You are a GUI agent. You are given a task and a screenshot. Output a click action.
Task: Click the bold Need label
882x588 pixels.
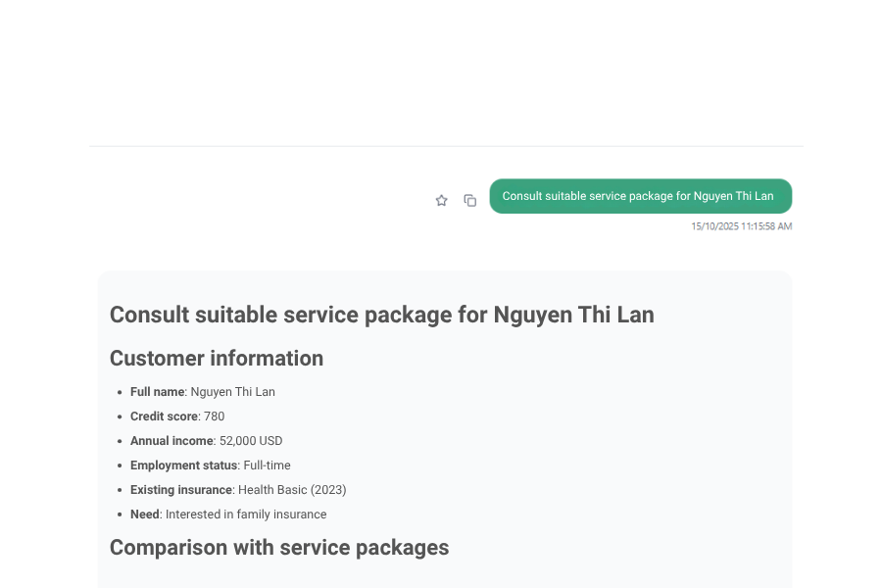(144, 514)
